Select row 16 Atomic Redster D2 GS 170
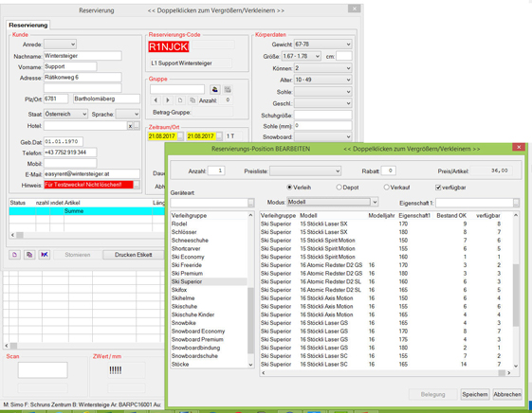Image resolution: width=532 pixels, height=413 pixels. (x=386, y=265)
